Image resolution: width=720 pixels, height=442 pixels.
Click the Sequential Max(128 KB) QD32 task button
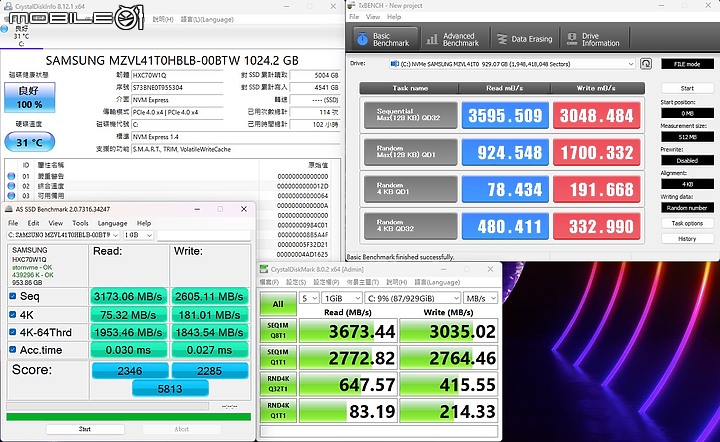click(411, 115)
